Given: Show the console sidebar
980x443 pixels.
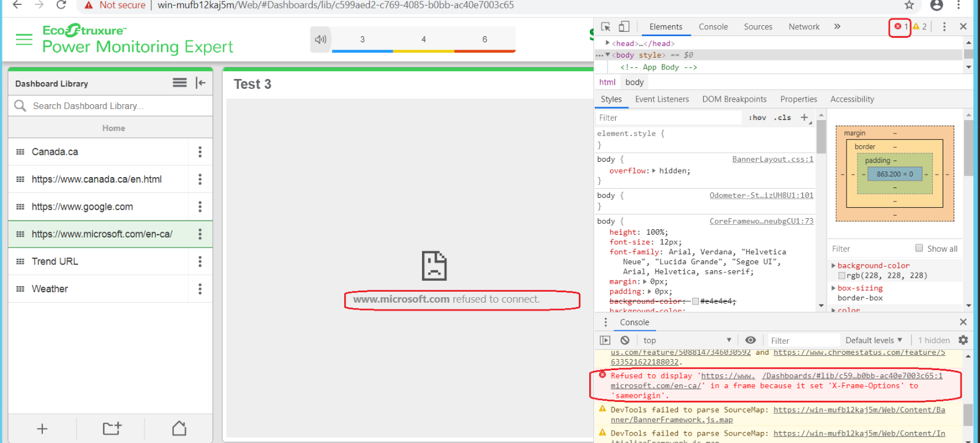Looking at the screenshot, I should click(x=605, y=341).
